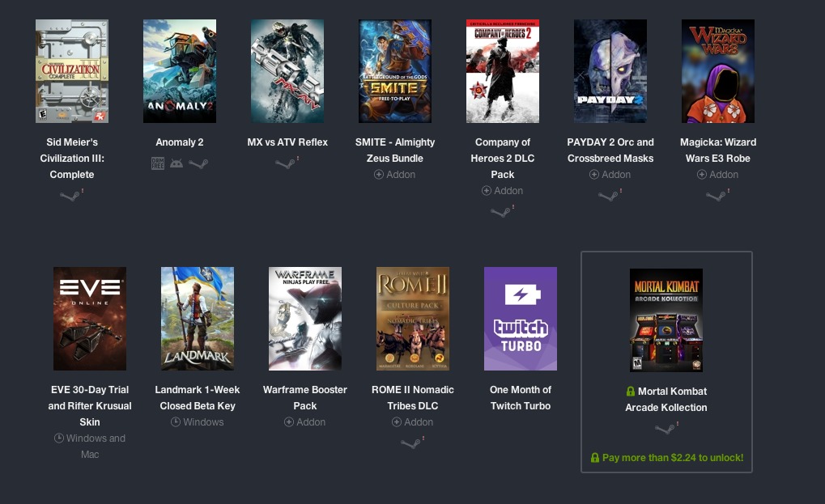Click 'Pay more than $2.24 to unlock!'
Image resolution: width=825 pixels, height=504 pixels.
673,458
